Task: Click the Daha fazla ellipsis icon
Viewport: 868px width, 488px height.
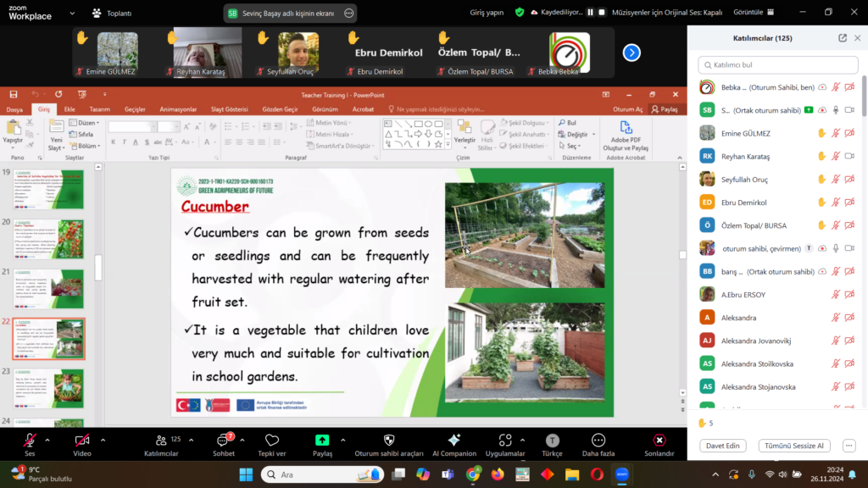Action: (x=598, y=441)
